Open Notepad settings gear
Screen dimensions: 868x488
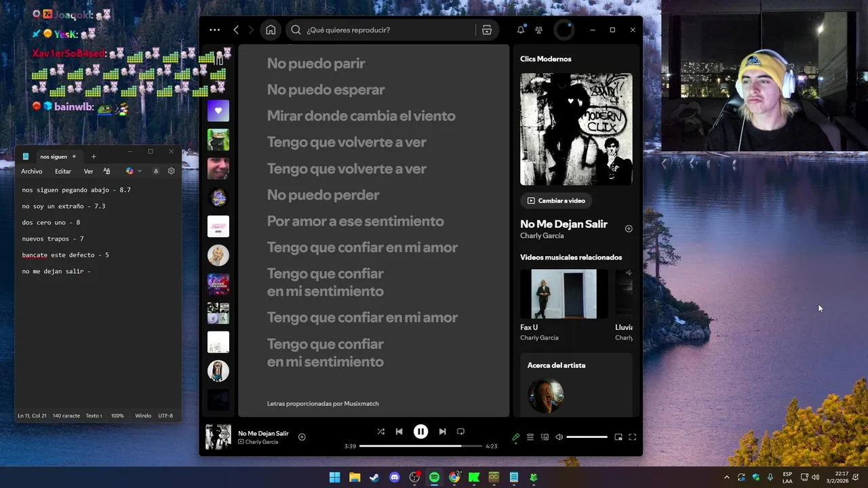pos(172,171)
